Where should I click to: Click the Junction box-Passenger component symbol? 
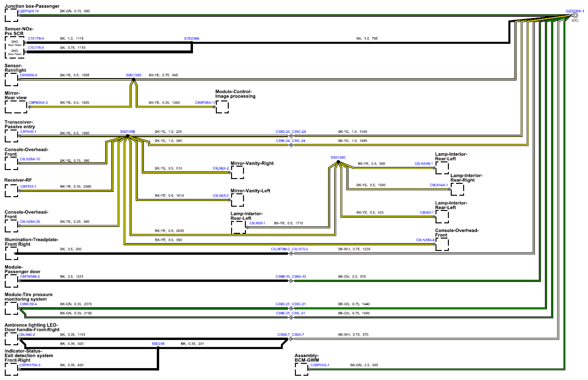11,15
